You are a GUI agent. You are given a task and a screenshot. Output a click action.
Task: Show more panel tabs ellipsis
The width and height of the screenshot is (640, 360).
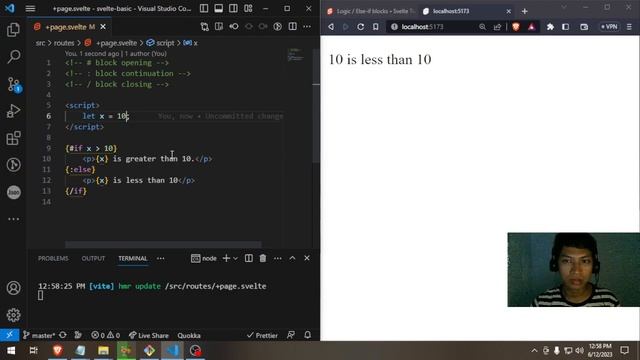tap(161, 258)
